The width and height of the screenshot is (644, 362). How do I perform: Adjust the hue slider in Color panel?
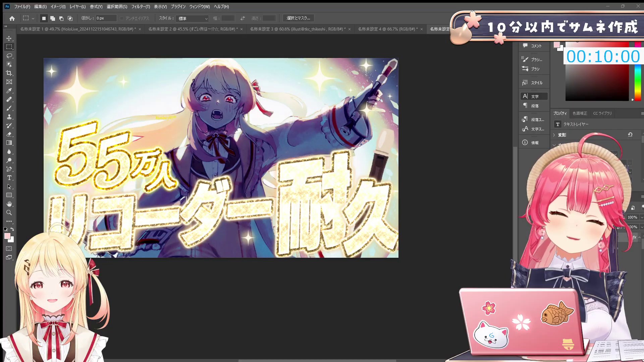click(x=637, y=82)
